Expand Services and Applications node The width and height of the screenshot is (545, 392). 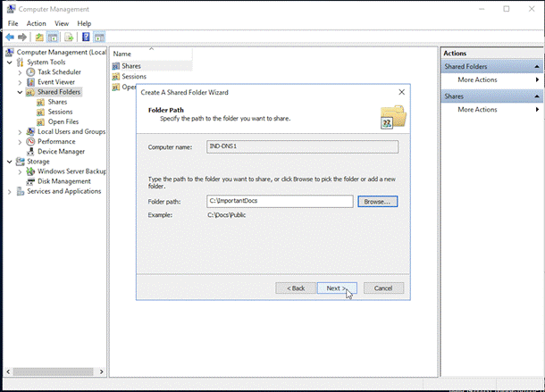(x=10, y=192)
